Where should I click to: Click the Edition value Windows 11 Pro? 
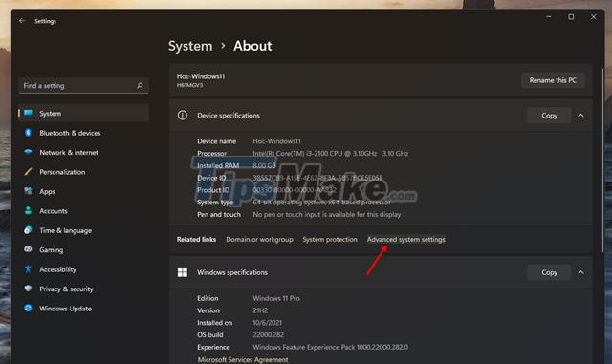point(276,298)
